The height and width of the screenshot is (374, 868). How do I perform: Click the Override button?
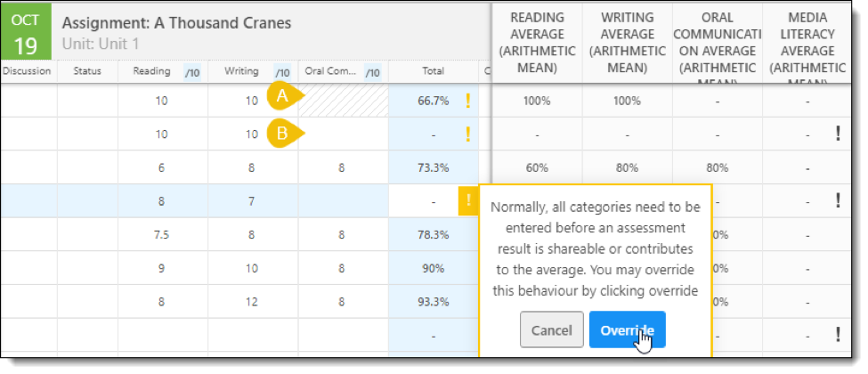[x=628, y=329]
